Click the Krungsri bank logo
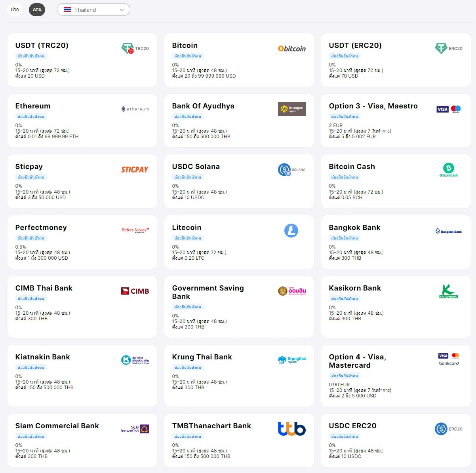This screenshot has width=476, height=473. click(x=292, y=109)
